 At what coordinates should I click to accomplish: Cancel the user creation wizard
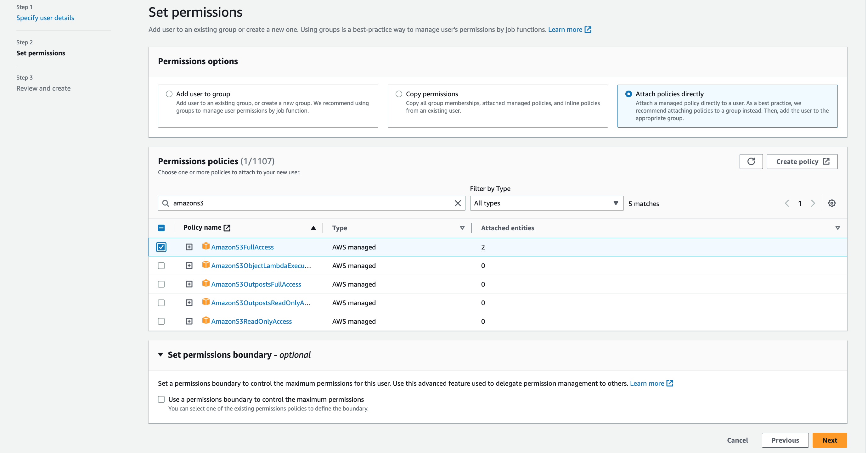coord(737,440)
